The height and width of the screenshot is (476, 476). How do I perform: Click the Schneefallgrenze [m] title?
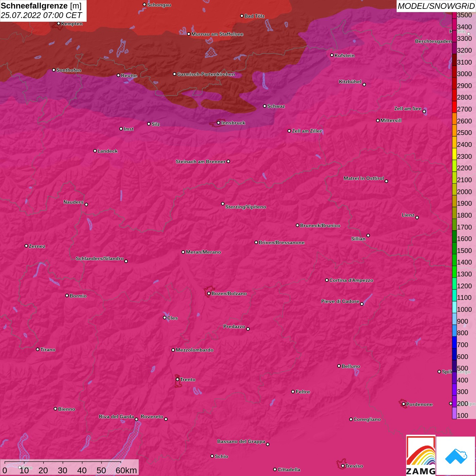click(x=41, y=6)
